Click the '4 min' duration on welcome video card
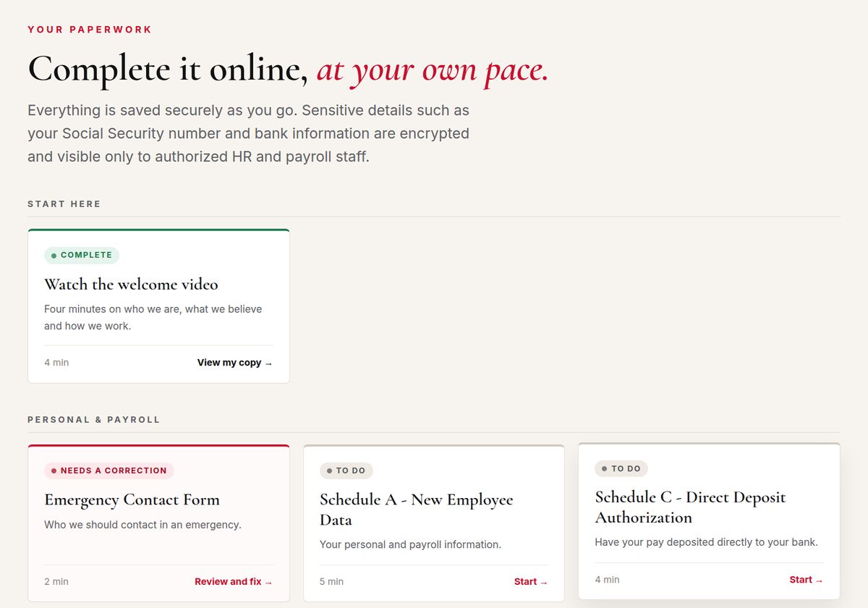Screen dimensions: 868x608 56,363
